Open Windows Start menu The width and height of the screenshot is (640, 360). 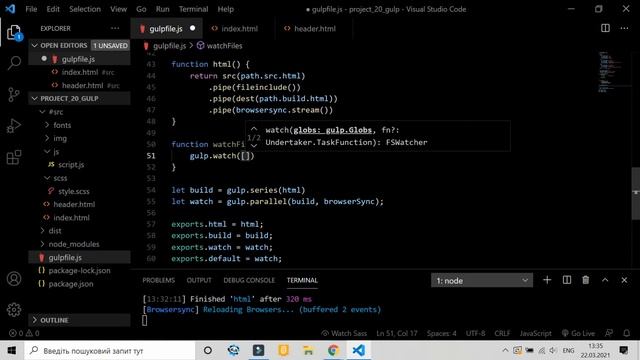tap(12, 350)
